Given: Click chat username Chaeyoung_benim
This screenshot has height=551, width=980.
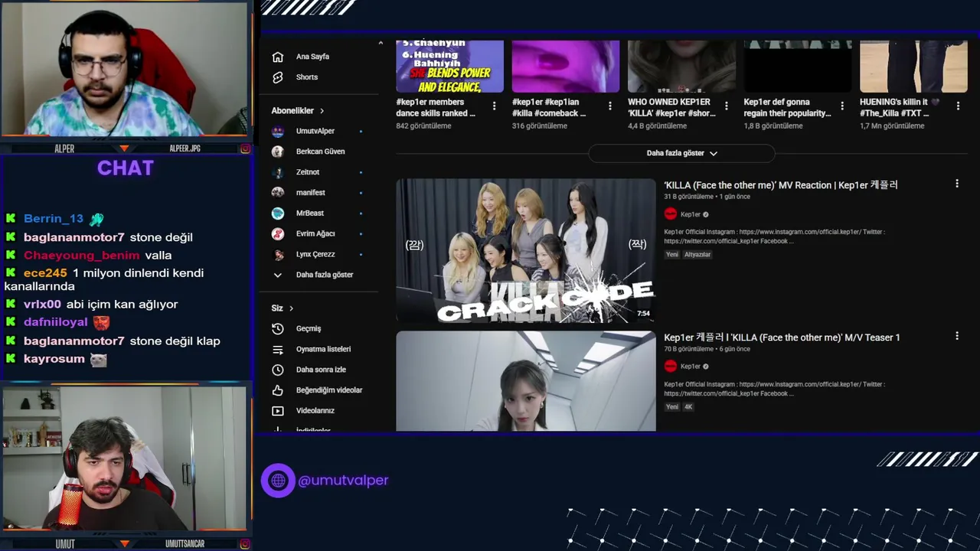Looking at the screenshot, I should (x=82, y=256).
